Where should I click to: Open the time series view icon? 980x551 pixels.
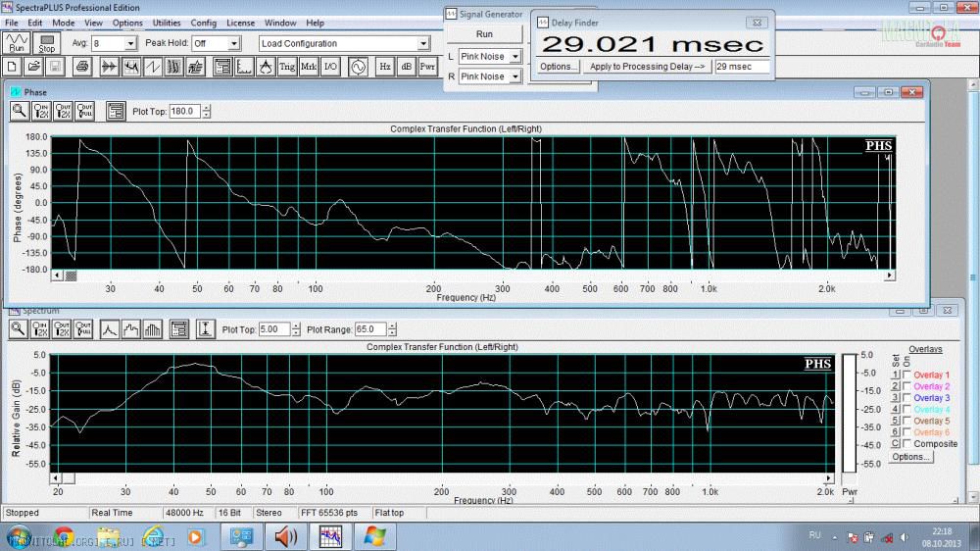click(110, 67)
